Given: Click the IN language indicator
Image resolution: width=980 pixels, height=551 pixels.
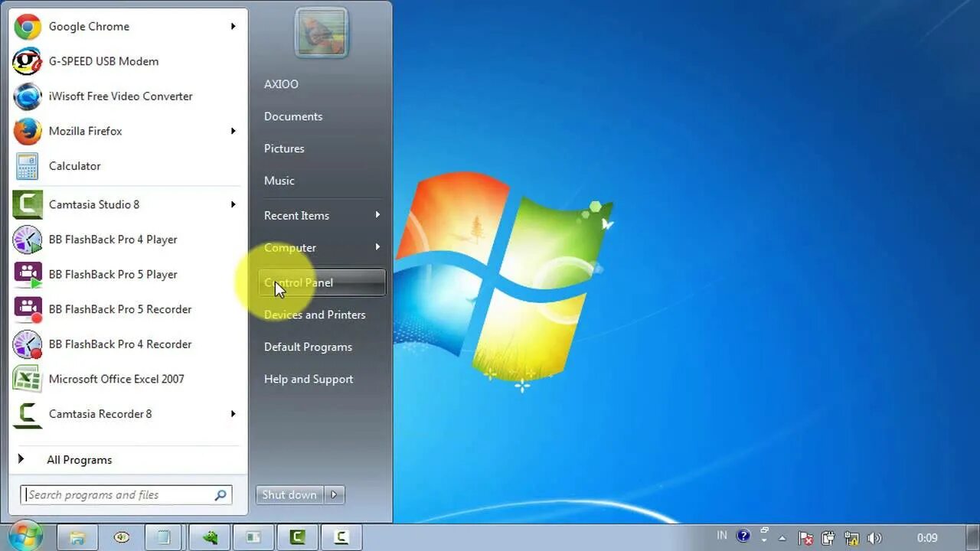Looking at the screenshot, I should [722, 536].
